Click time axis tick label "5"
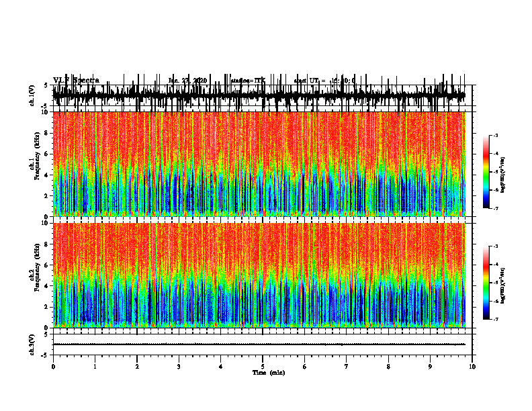This screenshot has height=411, width=532. tap(263, 367)
